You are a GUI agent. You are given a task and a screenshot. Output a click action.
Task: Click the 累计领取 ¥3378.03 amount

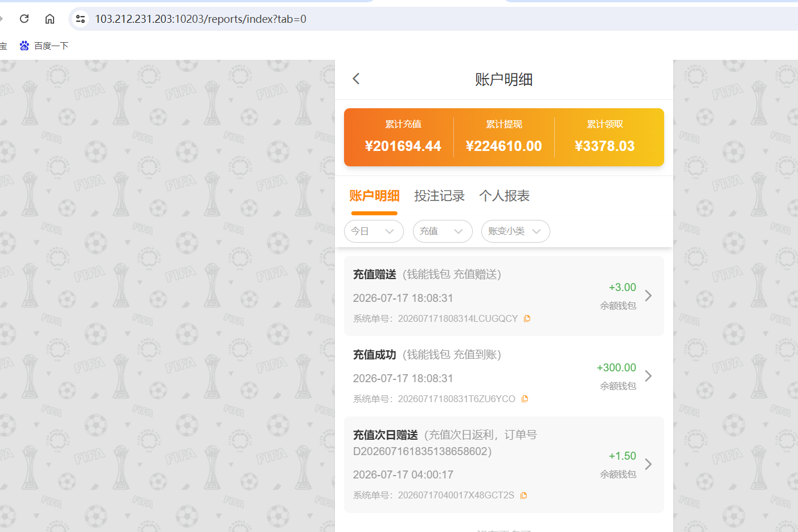point(604,146)
